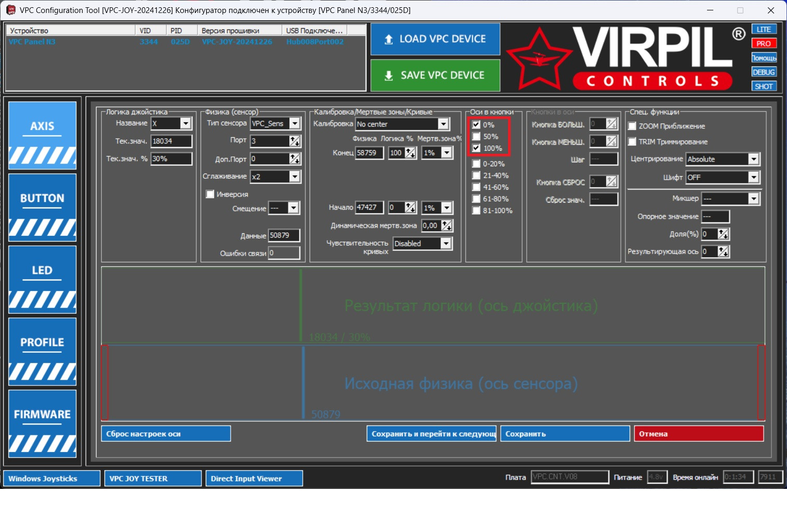
Task: Click the Данные sensor data field
Action: pos(284,235)
